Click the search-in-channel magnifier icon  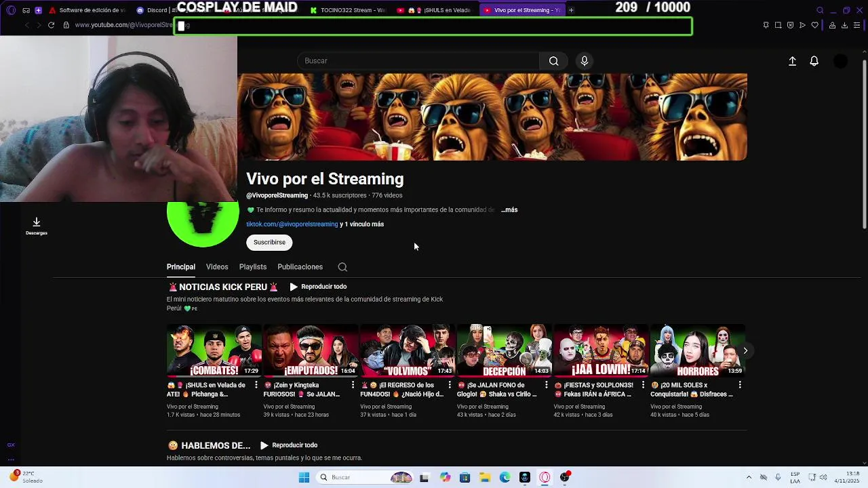[342, 267]
